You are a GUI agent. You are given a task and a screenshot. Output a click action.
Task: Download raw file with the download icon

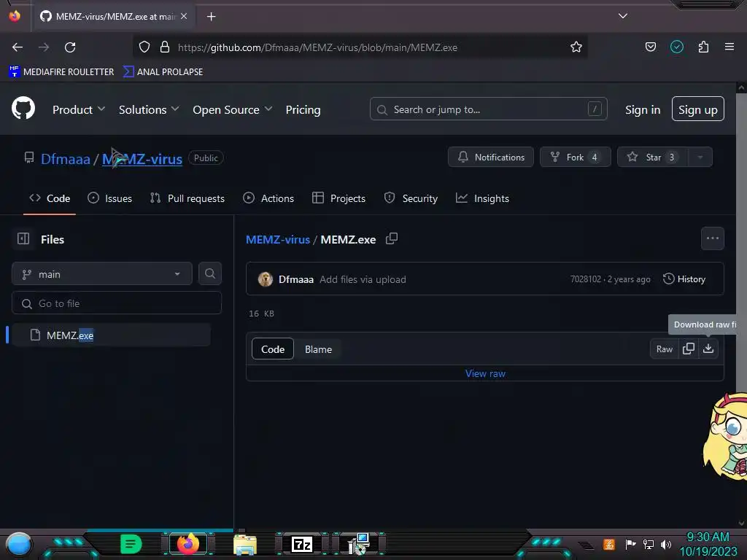pyautogui.click(x=708, y=349)
